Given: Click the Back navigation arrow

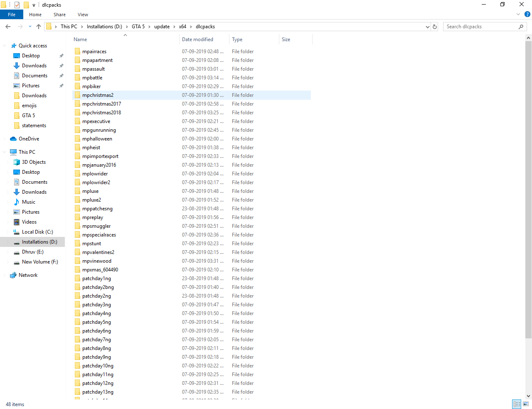Looking at the screenshot, I should [x=7, y=26].
